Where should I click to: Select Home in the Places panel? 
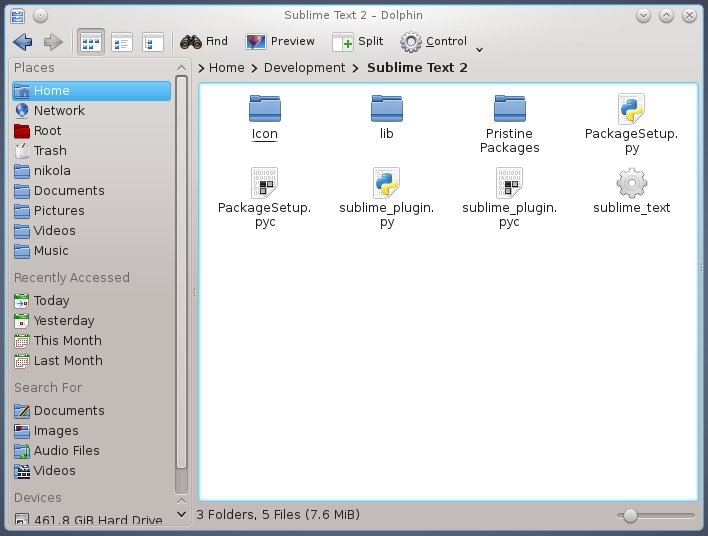(92, 91)
